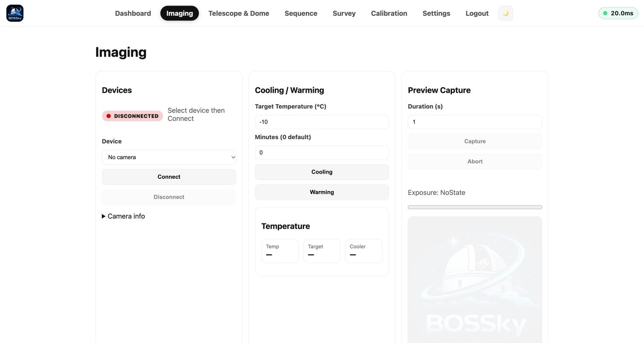Click the Cooling / Warming heading

pos(289,90)
